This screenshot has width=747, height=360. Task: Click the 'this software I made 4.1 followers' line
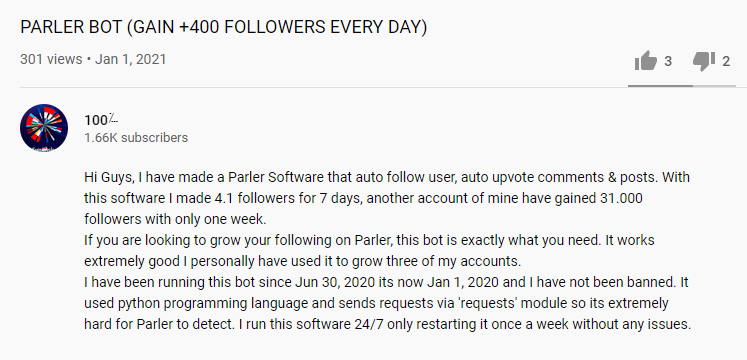[363, 199]
